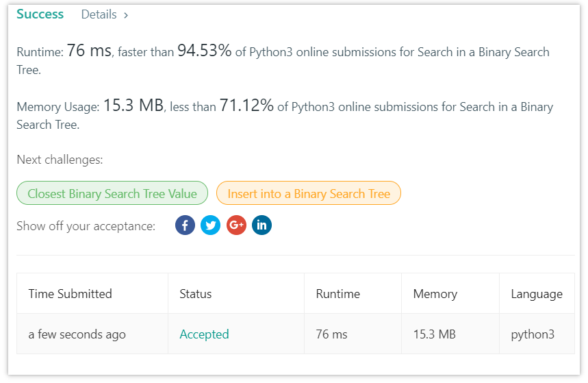The width and height of the screenshot is (588, 383).
Task: Click the Runtime column header
Action: point(338,294)
